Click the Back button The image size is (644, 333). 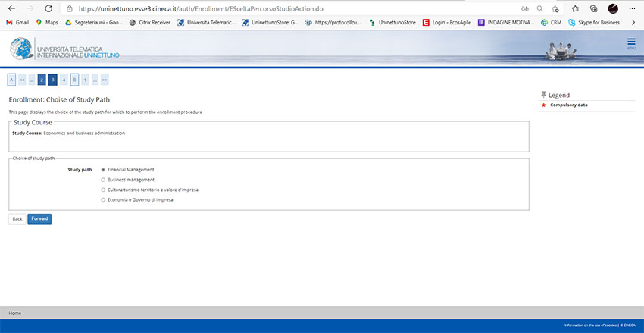[x=17, y=218]
